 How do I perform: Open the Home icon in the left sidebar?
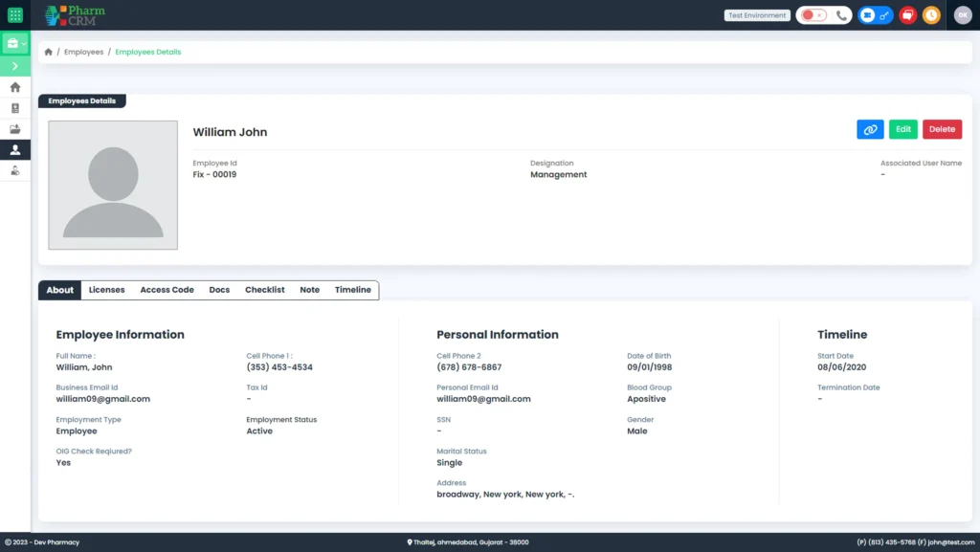pos(15,87)
